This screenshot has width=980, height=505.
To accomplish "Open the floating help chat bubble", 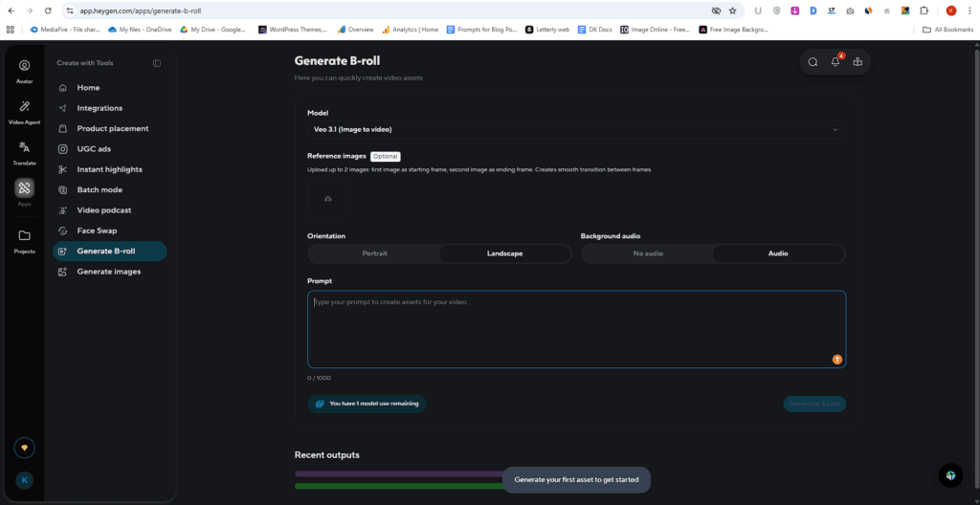I will pos(950,475).
